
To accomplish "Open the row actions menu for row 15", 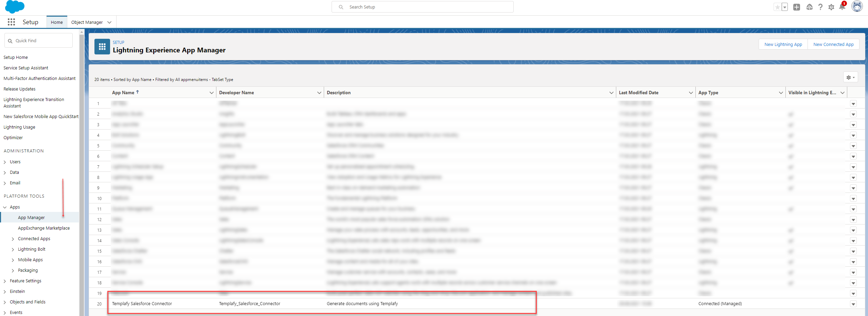I will (x=853, y=251).
